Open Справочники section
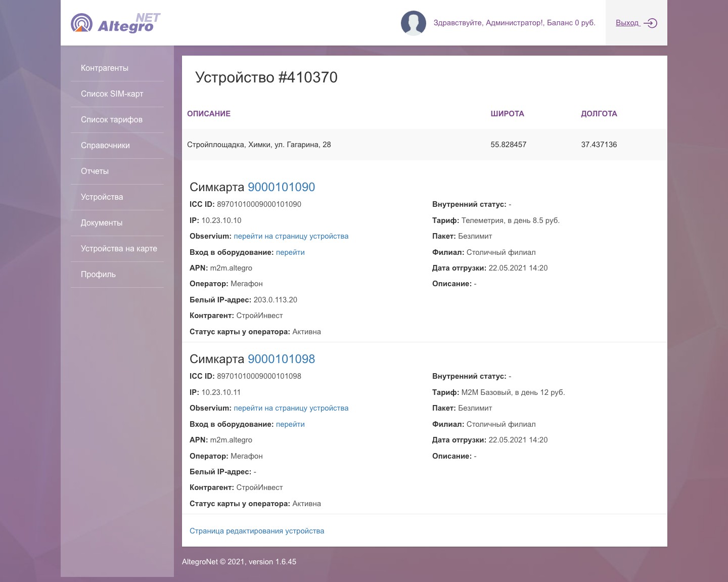This screenshot has width=728, height=582. coord(105,146)
